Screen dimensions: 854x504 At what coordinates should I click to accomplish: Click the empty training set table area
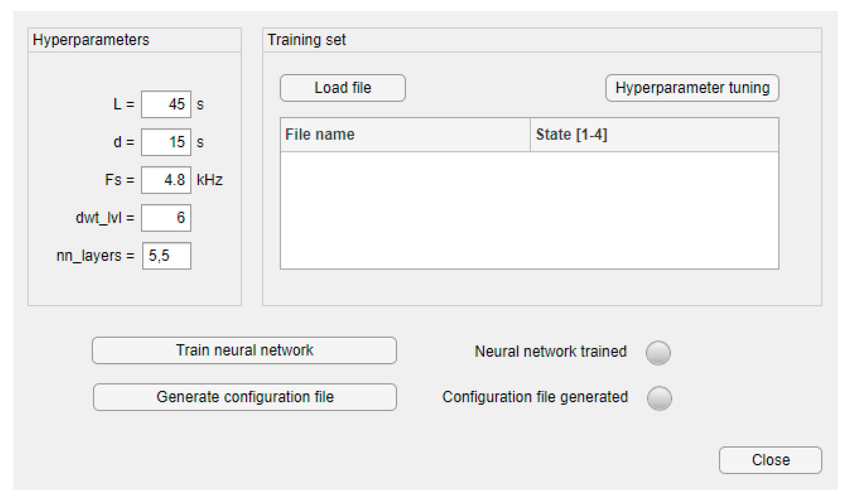[x=529, y=210]
